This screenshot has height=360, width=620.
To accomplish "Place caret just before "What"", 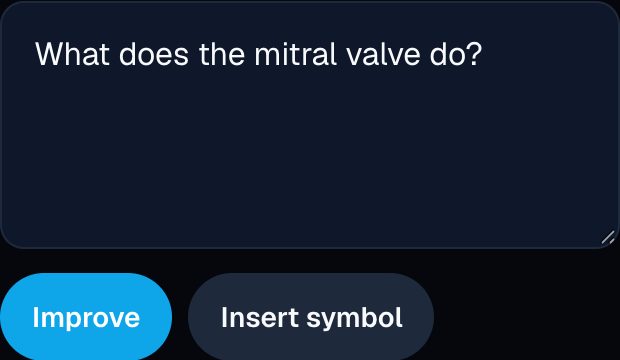I will [36, 54].
